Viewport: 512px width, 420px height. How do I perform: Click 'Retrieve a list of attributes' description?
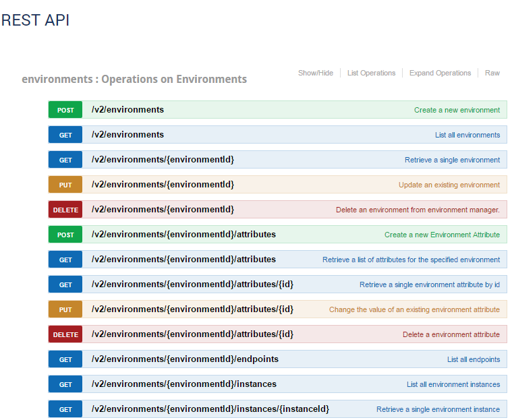click(x=411, y=260)
